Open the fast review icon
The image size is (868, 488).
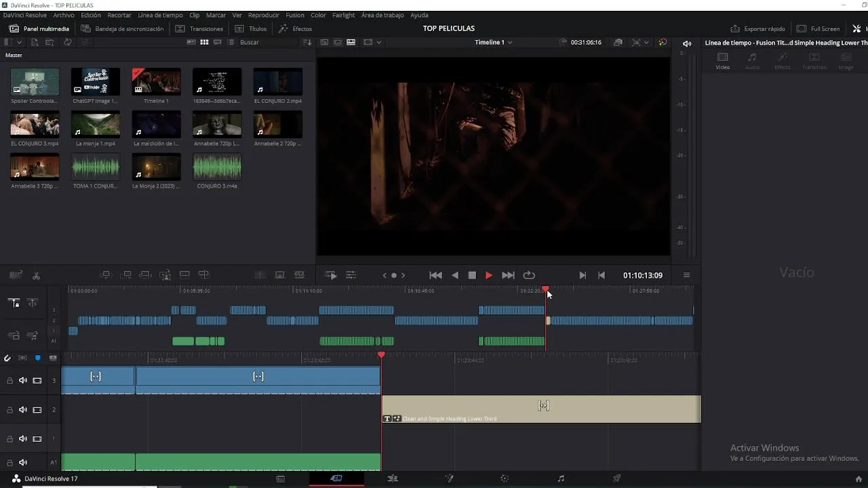pos(331,275)
